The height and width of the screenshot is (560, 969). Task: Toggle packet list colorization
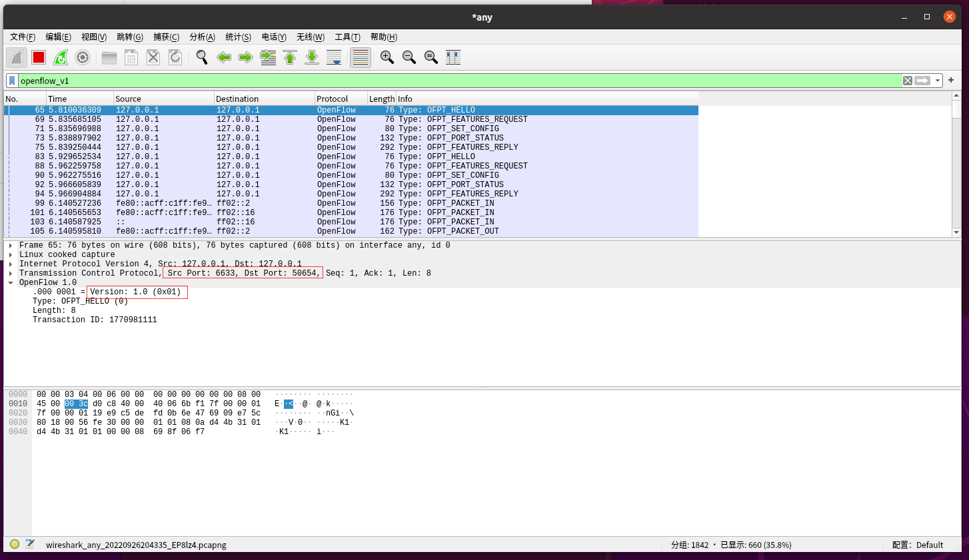361,57
